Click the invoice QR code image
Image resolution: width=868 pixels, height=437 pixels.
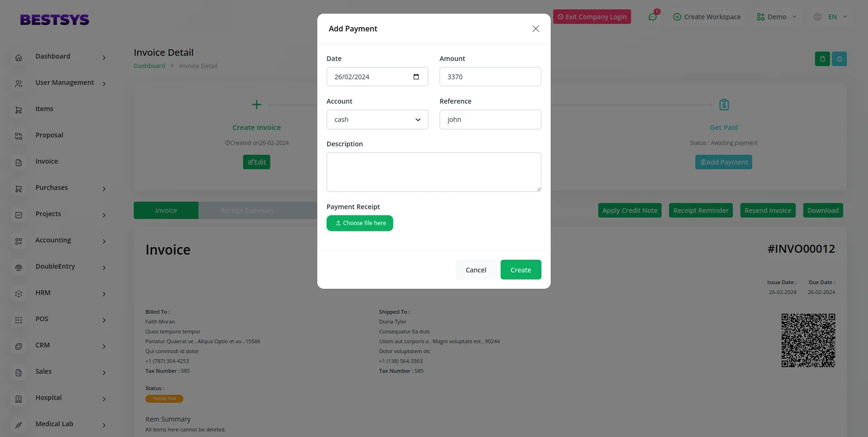tap(808, 340)
